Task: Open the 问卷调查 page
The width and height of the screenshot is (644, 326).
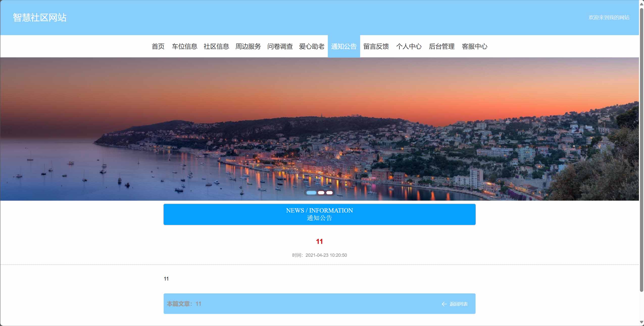Action: pos(280,46)
